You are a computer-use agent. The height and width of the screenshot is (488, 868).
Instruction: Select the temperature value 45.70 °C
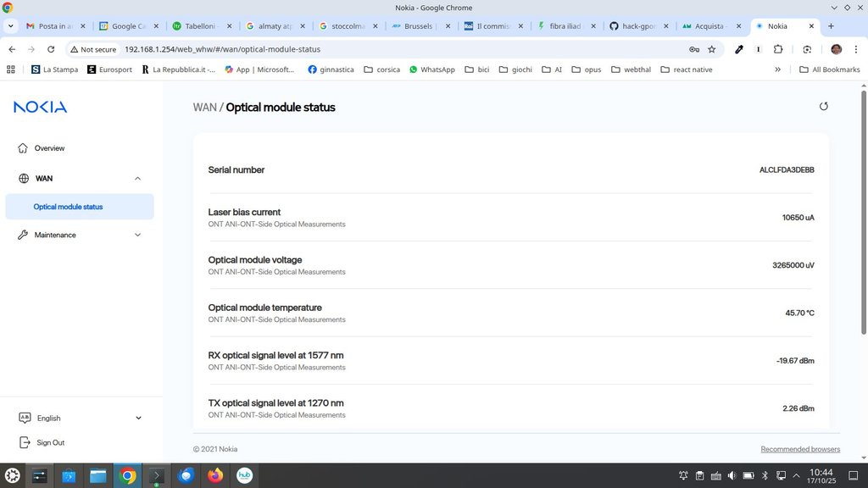(799, 313)
